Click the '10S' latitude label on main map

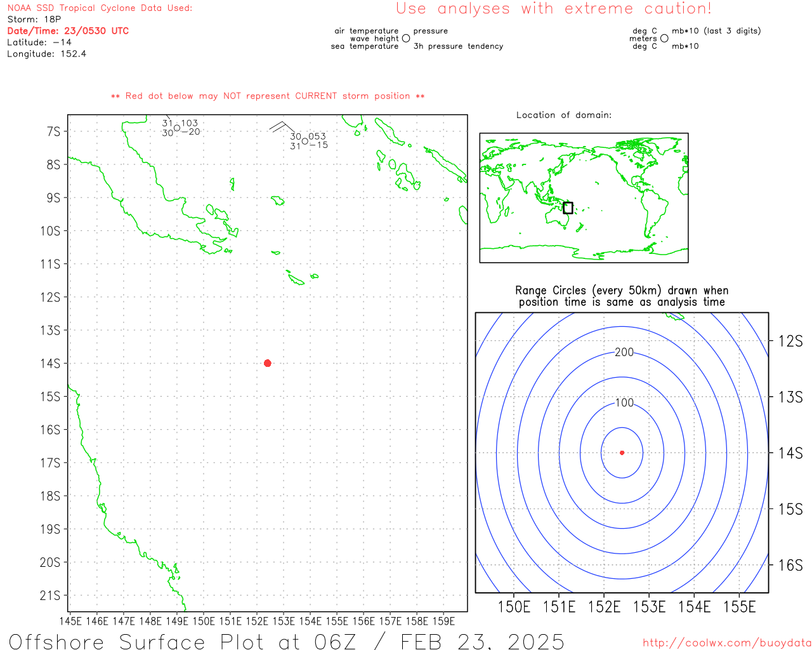point(50,231)
